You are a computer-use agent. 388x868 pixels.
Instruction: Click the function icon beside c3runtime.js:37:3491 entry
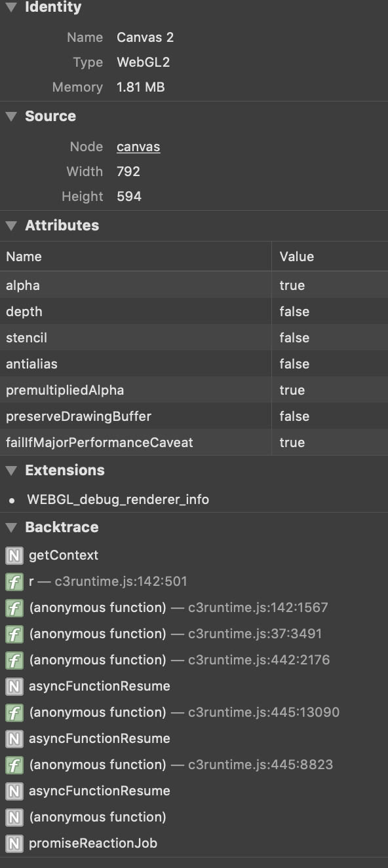14,634
